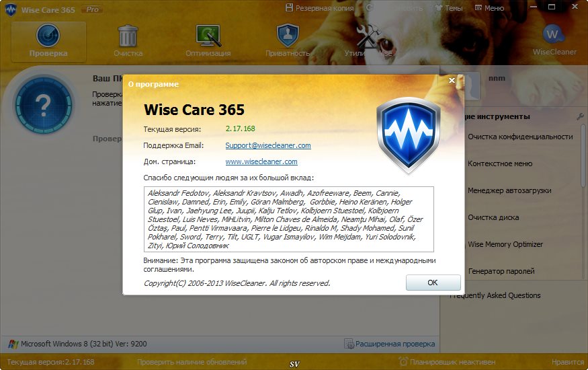
Task: Click the Pro badge in title bar
Action: pyautogui.click(x=92, y=9)
